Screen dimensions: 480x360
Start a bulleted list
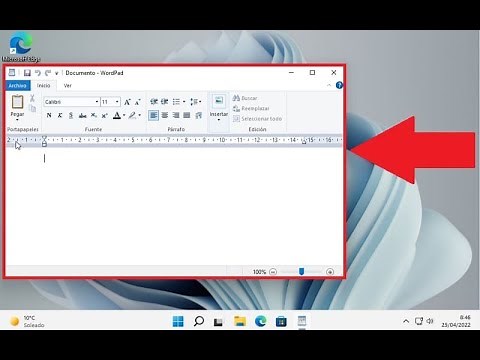pos(176,101)
